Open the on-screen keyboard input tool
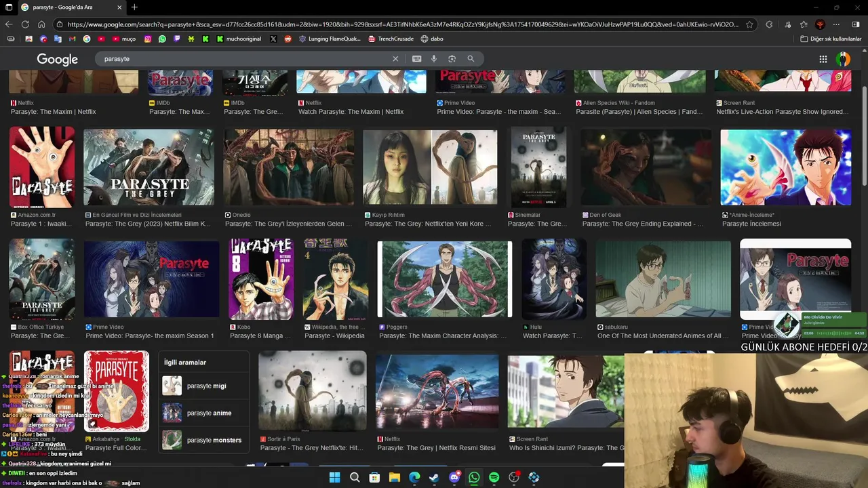 coord(416,59)
